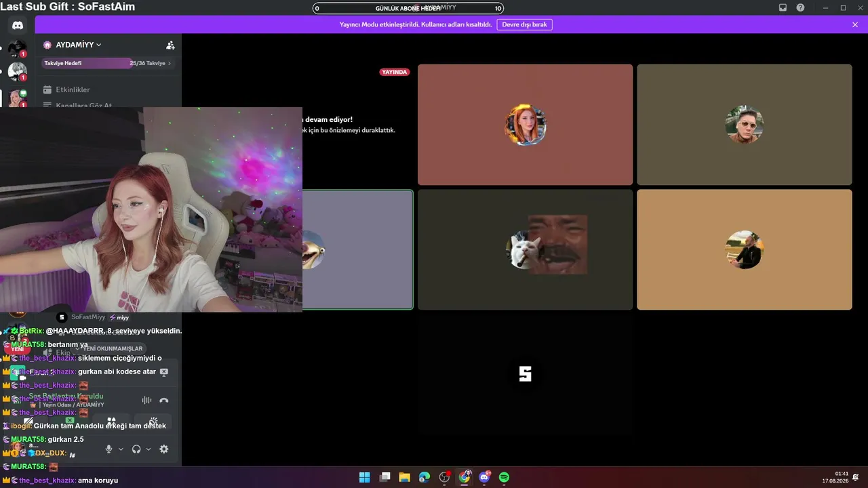Click chat message 'ama koruyu'

coord(98,480)
